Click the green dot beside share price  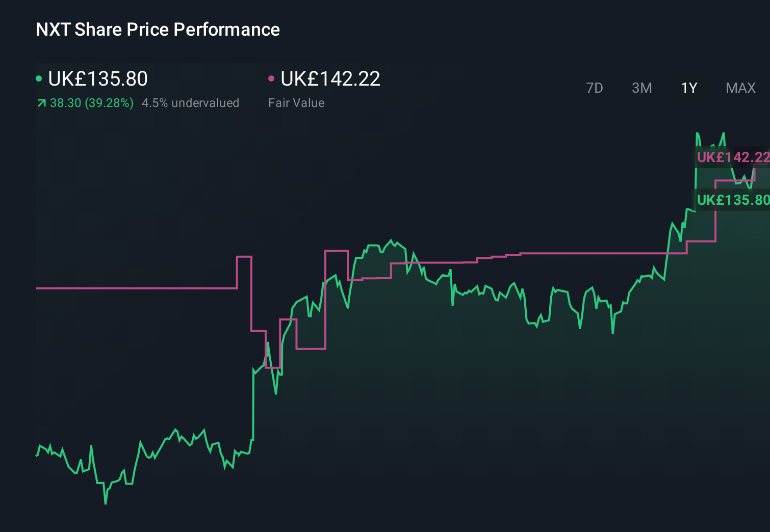[x=39, y=78]
